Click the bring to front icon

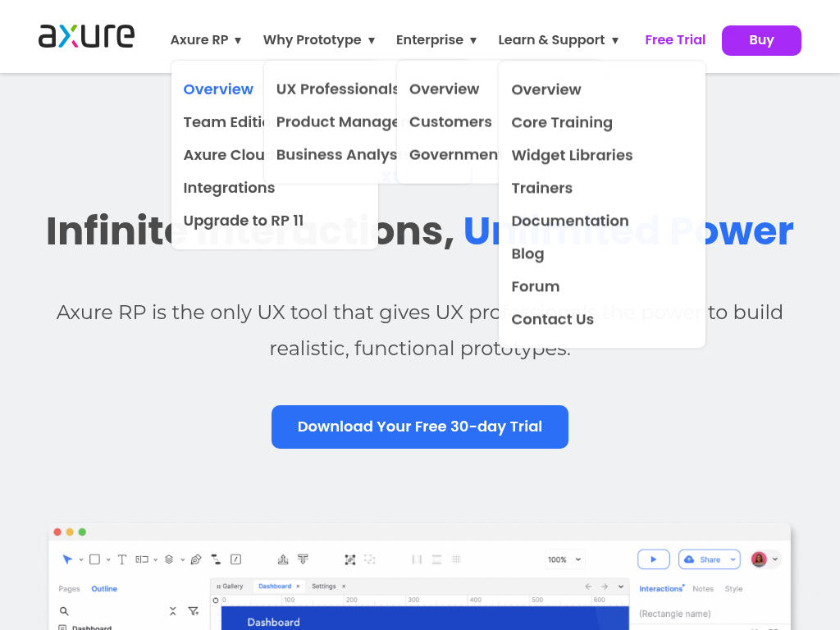tap(283, 559)
